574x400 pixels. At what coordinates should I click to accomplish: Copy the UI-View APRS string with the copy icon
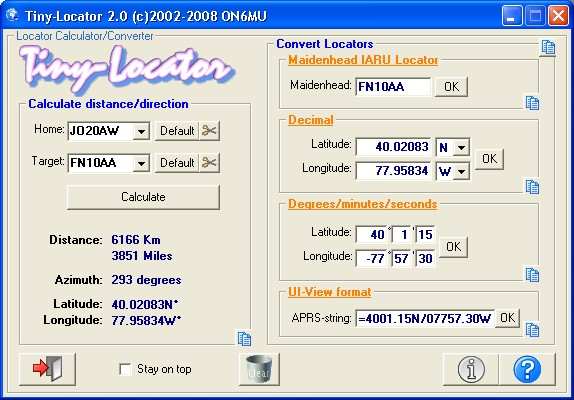coord(532,330)
